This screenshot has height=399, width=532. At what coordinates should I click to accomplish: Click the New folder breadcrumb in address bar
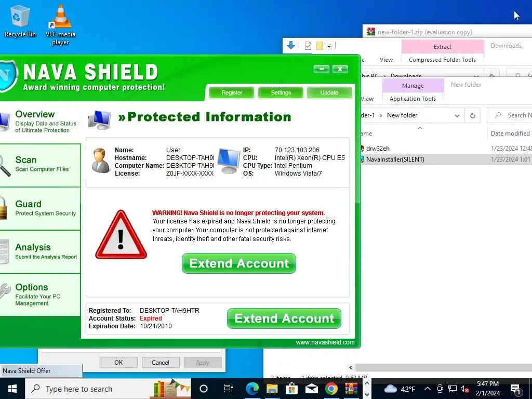[x=402, y=115]
